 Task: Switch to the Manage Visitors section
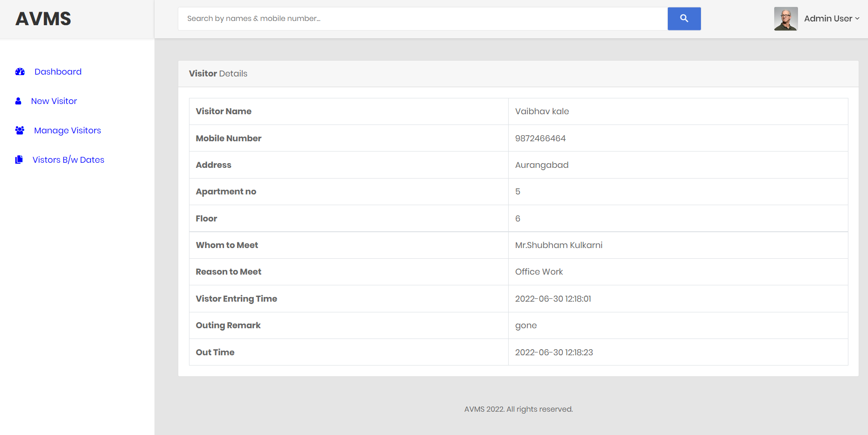[67, 130]
